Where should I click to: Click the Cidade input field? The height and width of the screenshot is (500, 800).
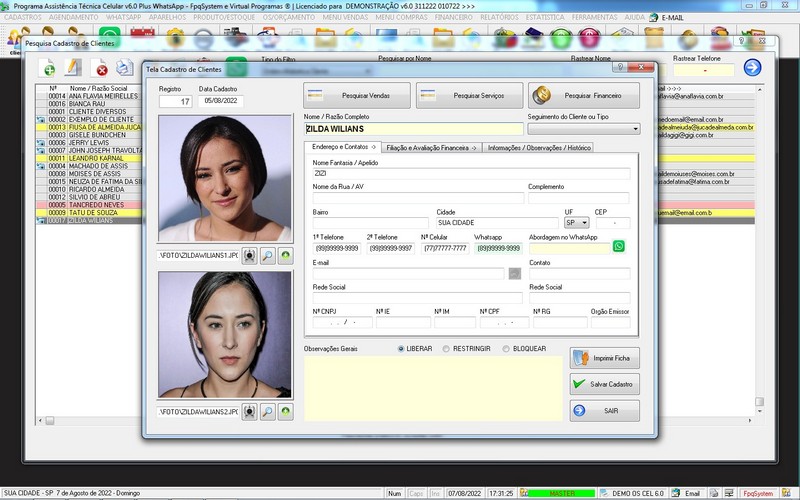coord(497,223)
